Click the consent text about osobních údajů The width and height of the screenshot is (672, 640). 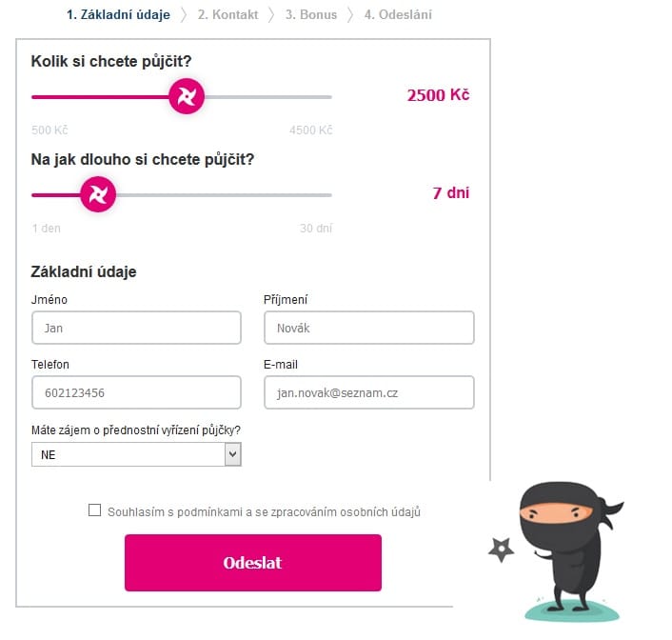click(x=264, y=511)
